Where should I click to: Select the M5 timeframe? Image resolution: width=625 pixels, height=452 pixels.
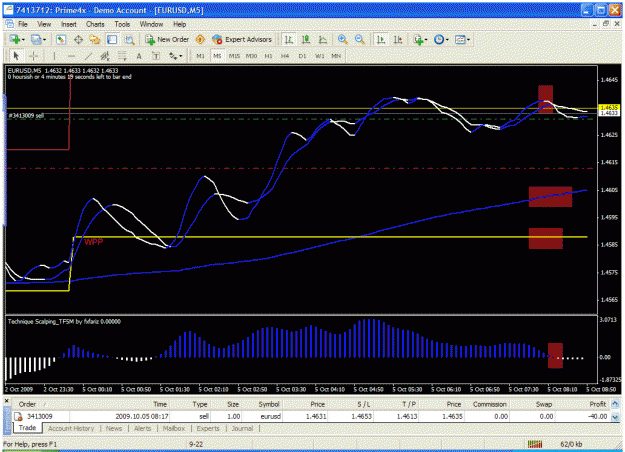pyautogui.click(x=217, y=56)
